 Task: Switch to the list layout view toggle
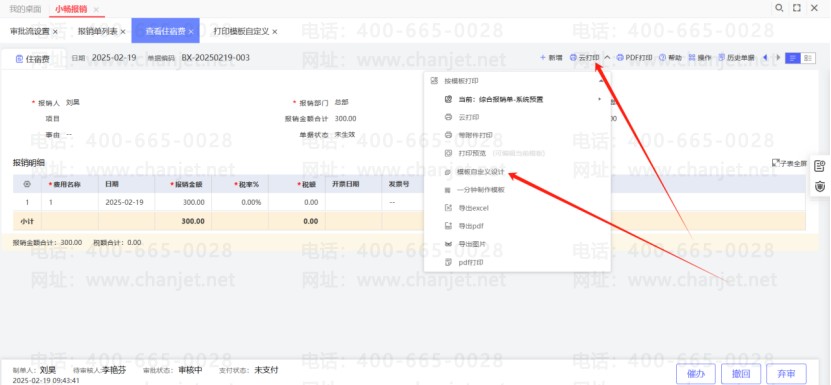coord(793,58)
